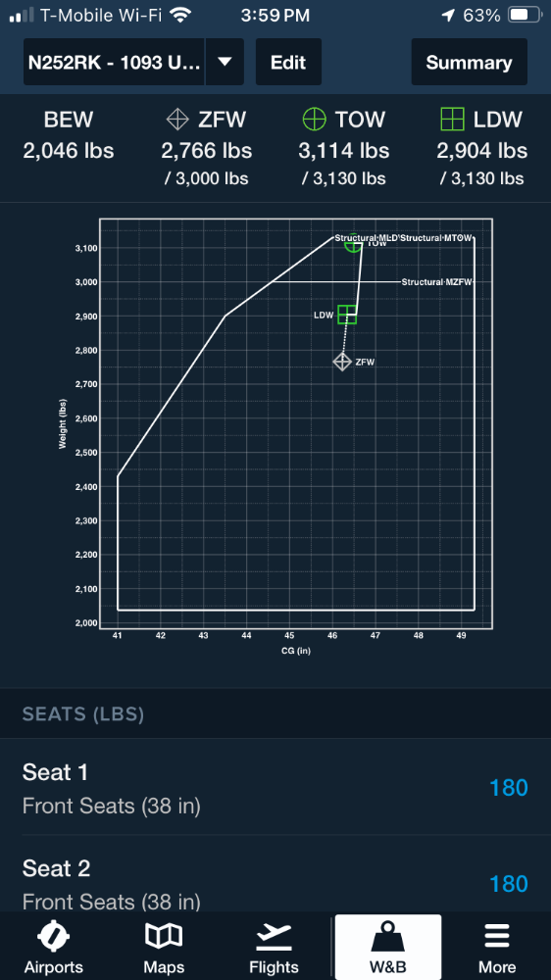The width and height of the screenshot is (551, 980).
Task: Select the LDW marker on the chart
Action: pyautogui.click(x=347, y=315)
